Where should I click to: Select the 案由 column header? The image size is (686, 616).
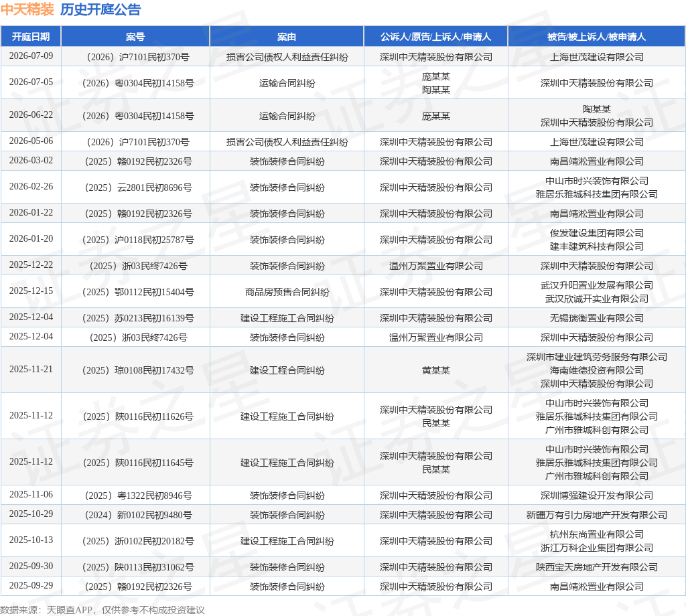[287, 37]
